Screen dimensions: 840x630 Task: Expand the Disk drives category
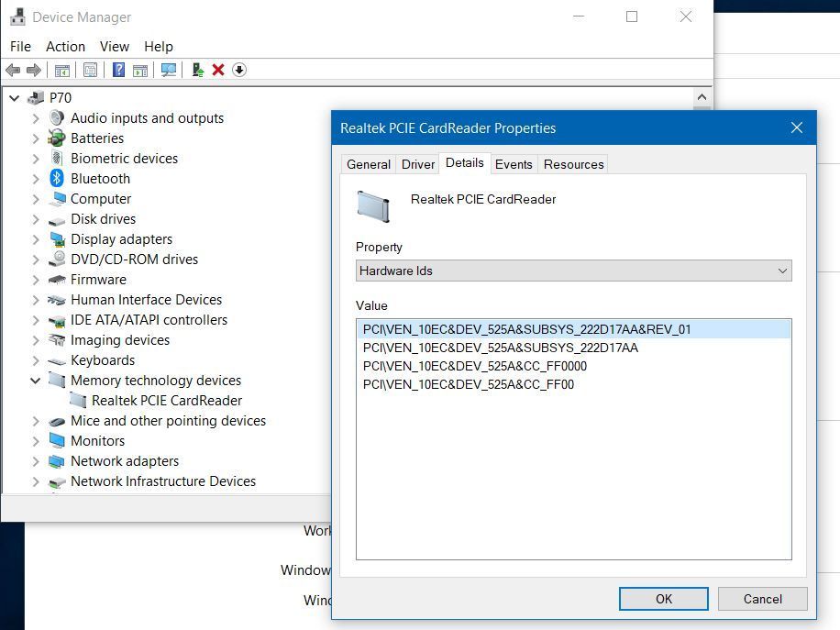pyautogui.click(x=36, y=220)
